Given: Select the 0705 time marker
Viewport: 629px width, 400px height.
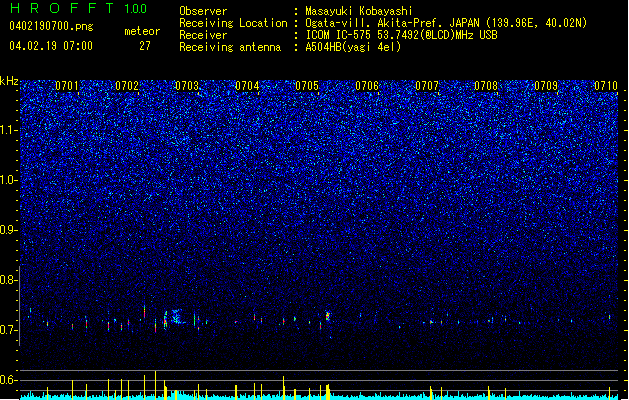Looking at the screenshot, I should 307,86.
